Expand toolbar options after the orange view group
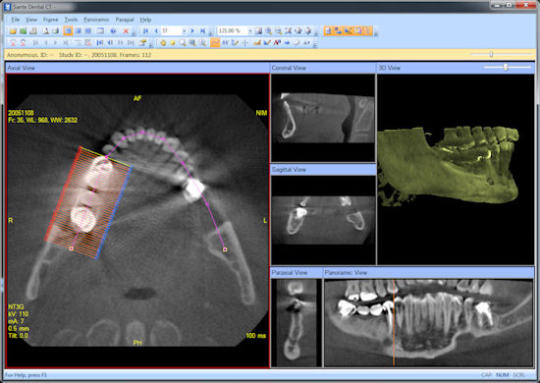 click(x=376, y=33)
